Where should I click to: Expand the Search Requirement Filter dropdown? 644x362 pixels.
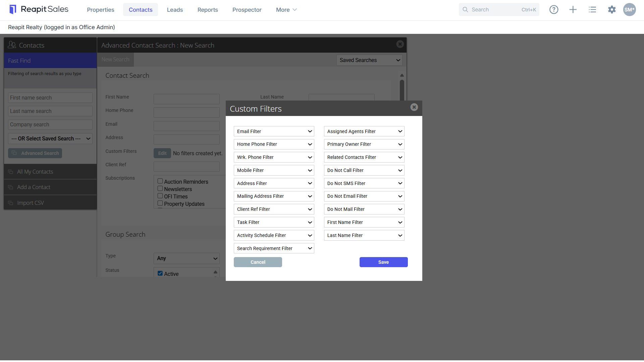coord(274,248)
